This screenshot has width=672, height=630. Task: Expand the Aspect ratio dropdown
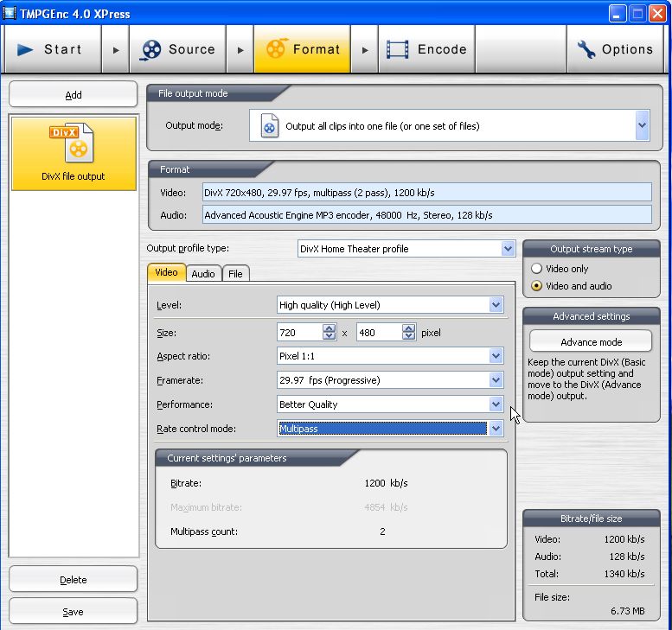coord(496,355)
